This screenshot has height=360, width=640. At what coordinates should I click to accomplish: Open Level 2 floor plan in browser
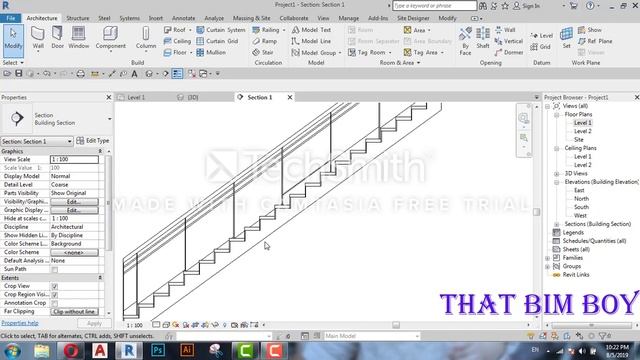point(582,131)
